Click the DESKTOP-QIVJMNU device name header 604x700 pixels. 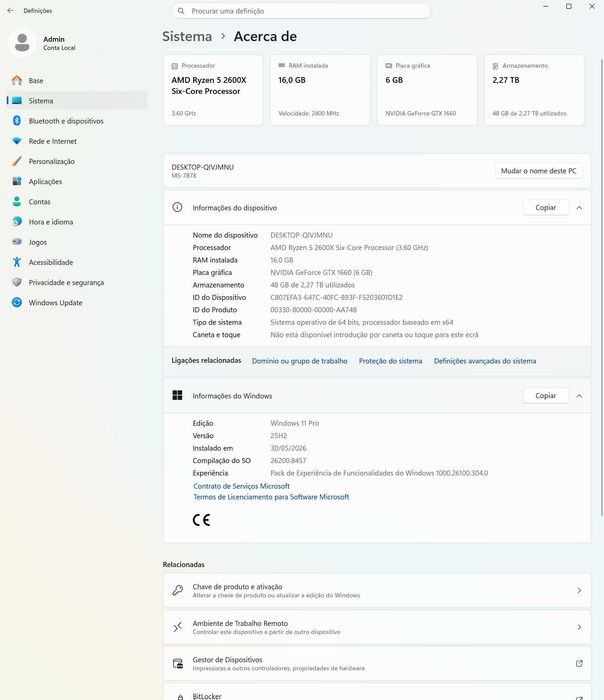point(203,167)
